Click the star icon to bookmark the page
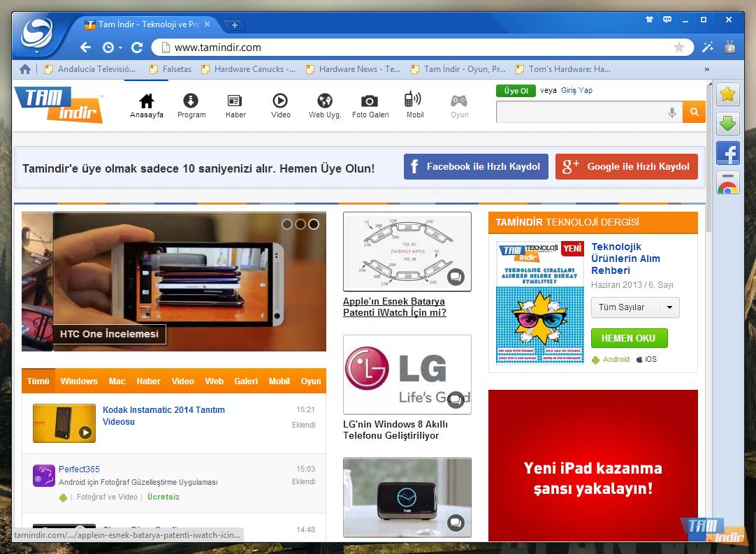756x554 pixels. click(x=680, y=48)
